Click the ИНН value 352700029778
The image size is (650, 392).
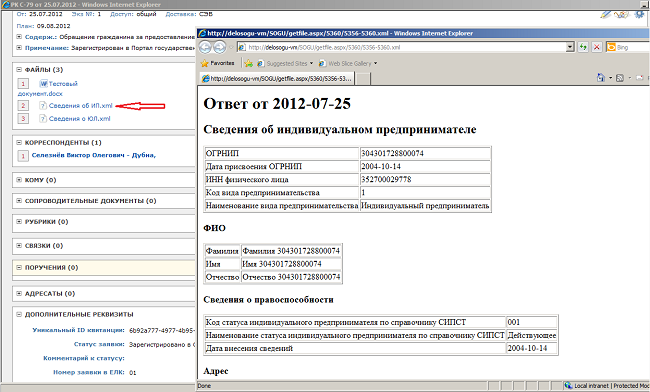pyautogui.click(x=425, y=179)
